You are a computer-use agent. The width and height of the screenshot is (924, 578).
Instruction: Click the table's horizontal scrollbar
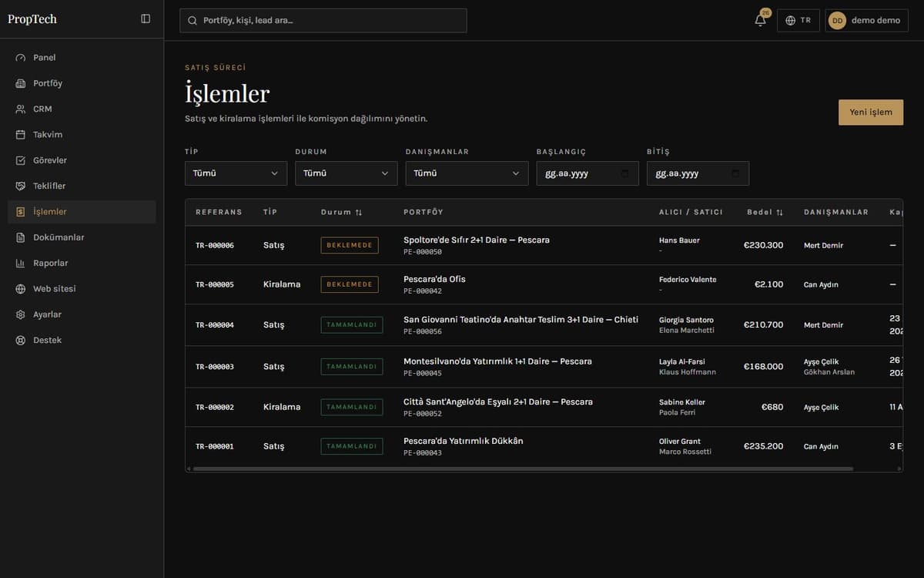(523, 469)
